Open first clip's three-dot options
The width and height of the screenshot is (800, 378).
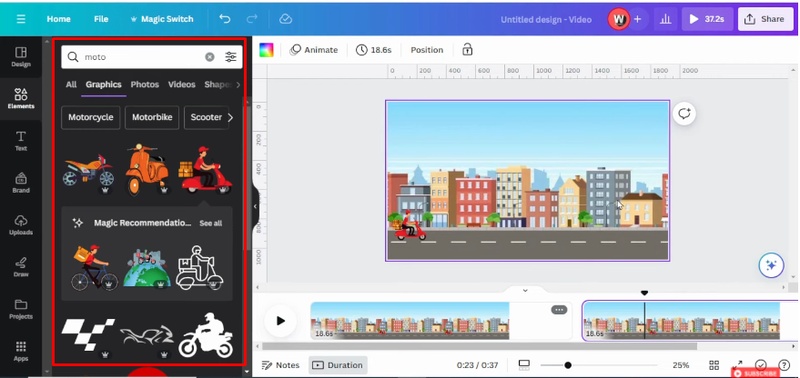coord(559,310)
